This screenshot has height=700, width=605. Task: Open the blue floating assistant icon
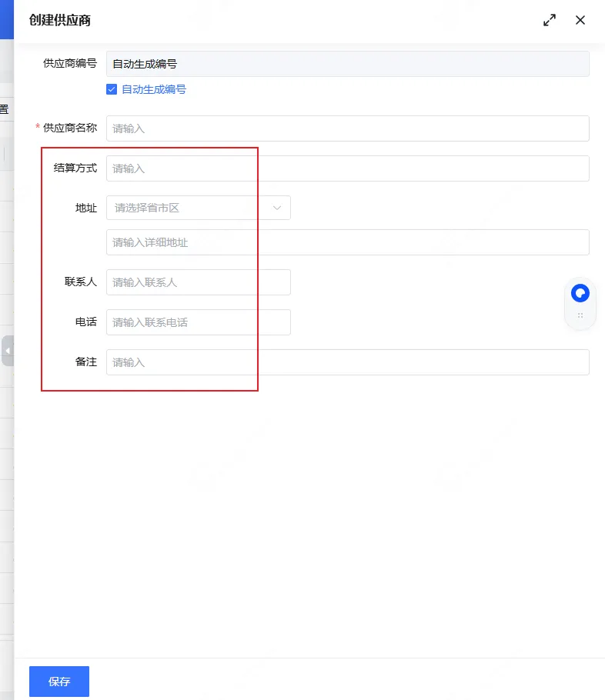[x=580, y=293]
